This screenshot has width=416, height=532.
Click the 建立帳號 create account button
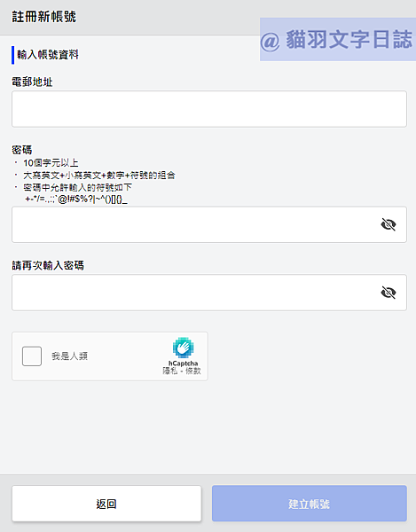pos(309,504)
